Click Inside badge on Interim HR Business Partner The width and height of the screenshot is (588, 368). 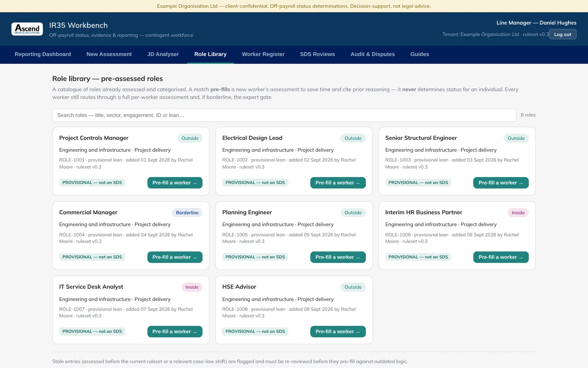[518, 213]
